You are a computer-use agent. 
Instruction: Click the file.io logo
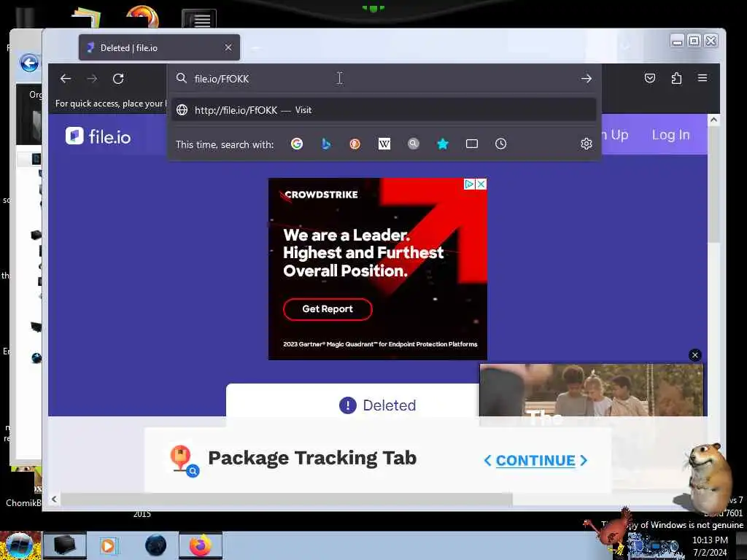tap(98, 136)
